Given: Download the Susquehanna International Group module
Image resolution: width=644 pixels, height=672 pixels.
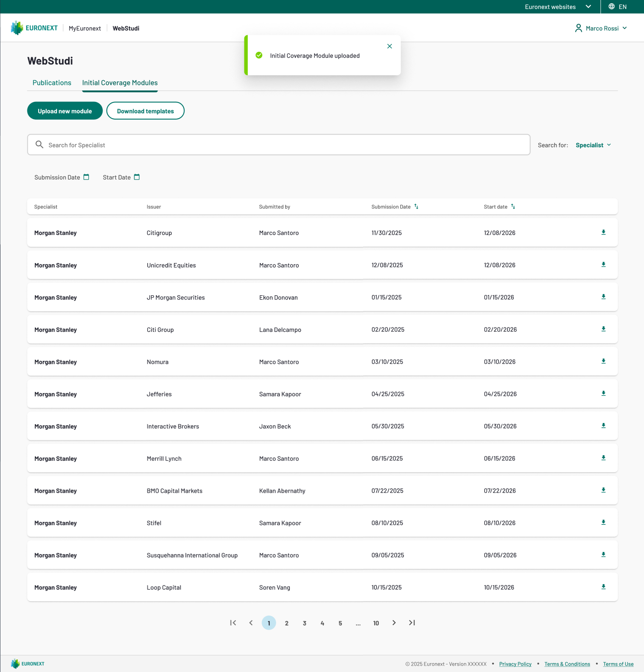Looking at the screenshot, I should tap(603, 555).
